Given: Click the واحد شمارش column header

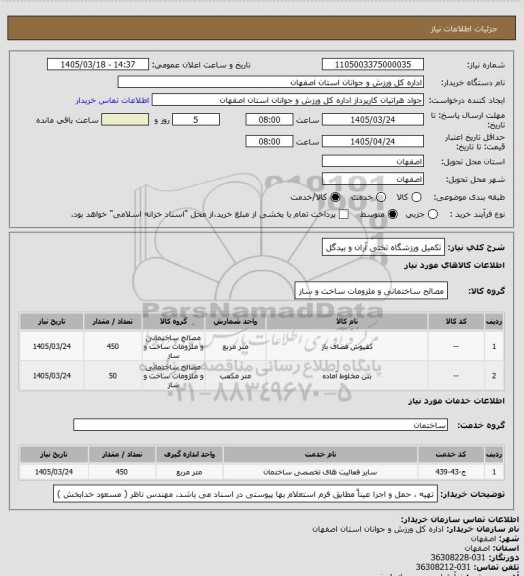Looking at the screenshot, I should coord(235,321).
